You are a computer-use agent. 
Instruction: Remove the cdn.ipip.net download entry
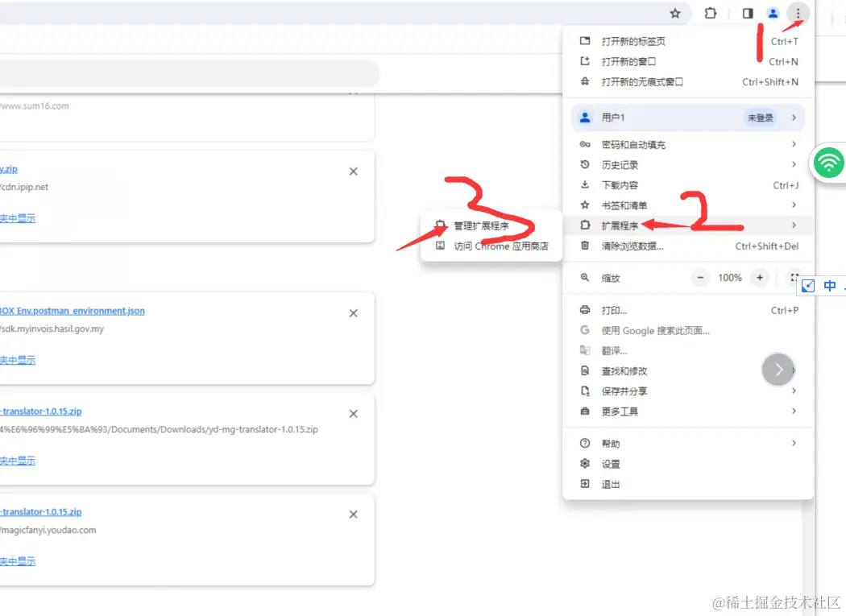[354, 172]
